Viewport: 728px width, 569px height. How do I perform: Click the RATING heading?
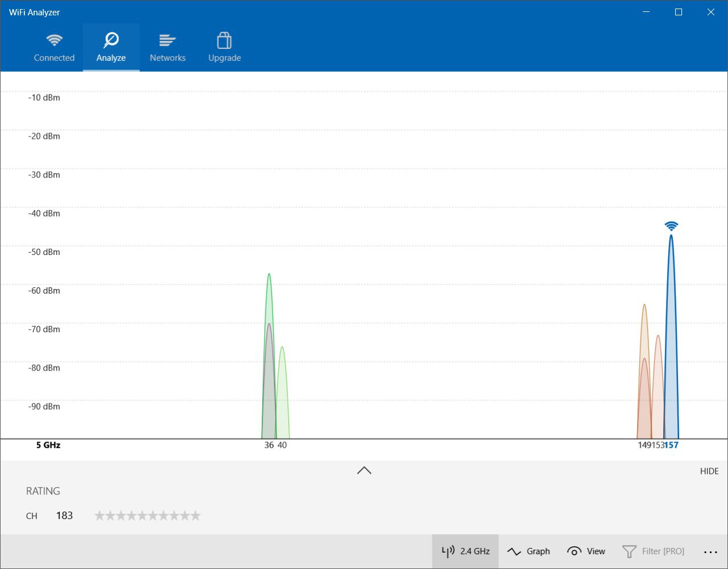[x=43, y=491]
